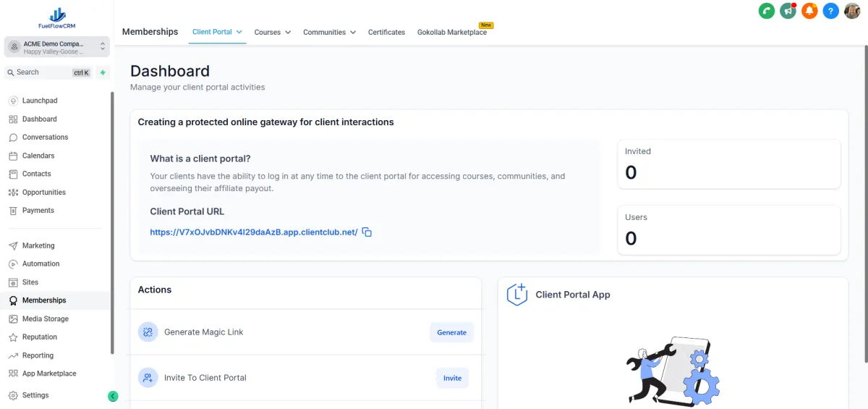Click the blue help question mark icon
This screenshot has height=409, width=868.
[831, 11]
